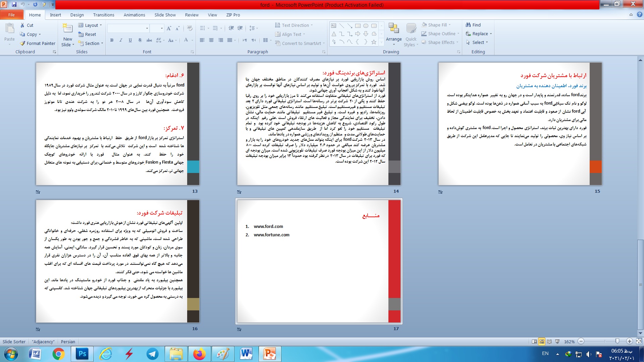The width and height of the screenshot is (644, 362).
Task: Select the oval shape in the gallery
Action: [366, 26]
